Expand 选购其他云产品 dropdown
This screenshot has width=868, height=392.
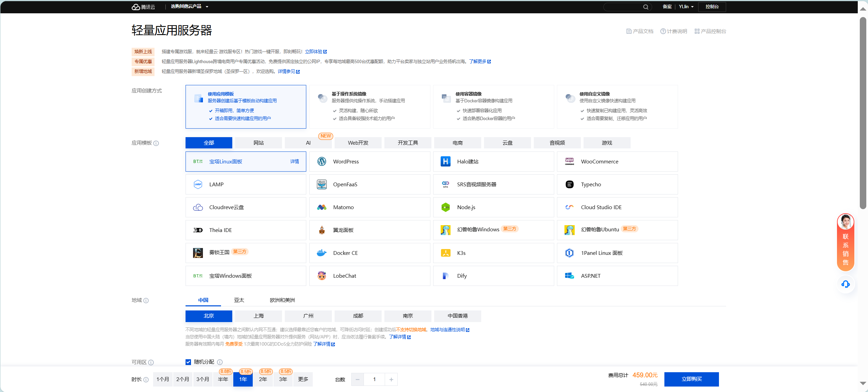click(190, 6)
